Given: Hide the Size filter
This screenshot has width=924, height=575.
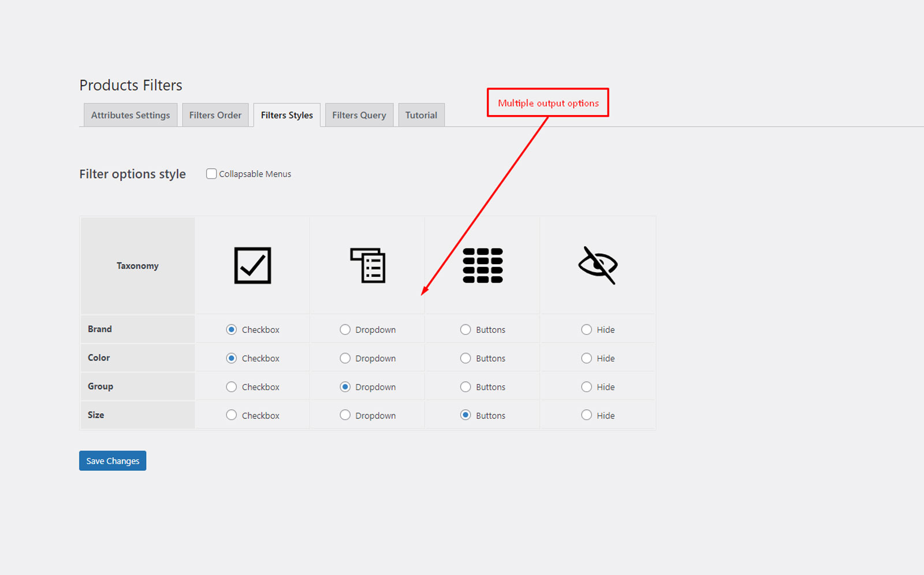Looking at the screenshot, I should pos(586,415).
